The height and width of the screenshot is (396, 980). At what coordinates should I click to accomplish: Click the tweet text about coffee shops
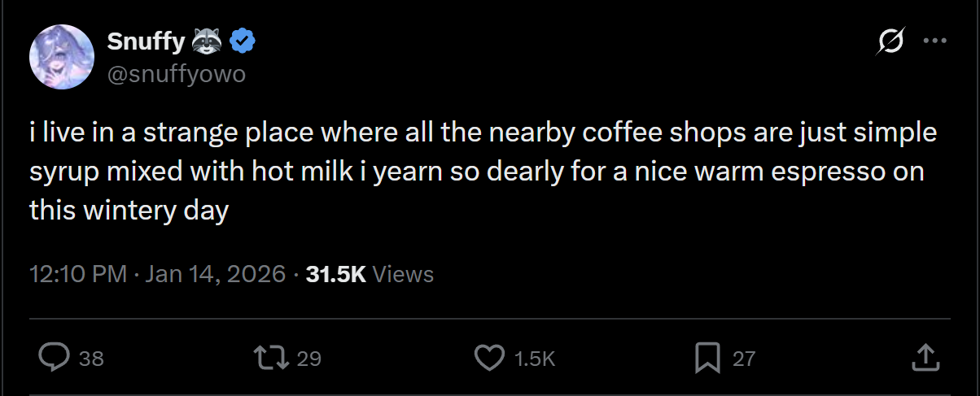click(x=483, y=172)
